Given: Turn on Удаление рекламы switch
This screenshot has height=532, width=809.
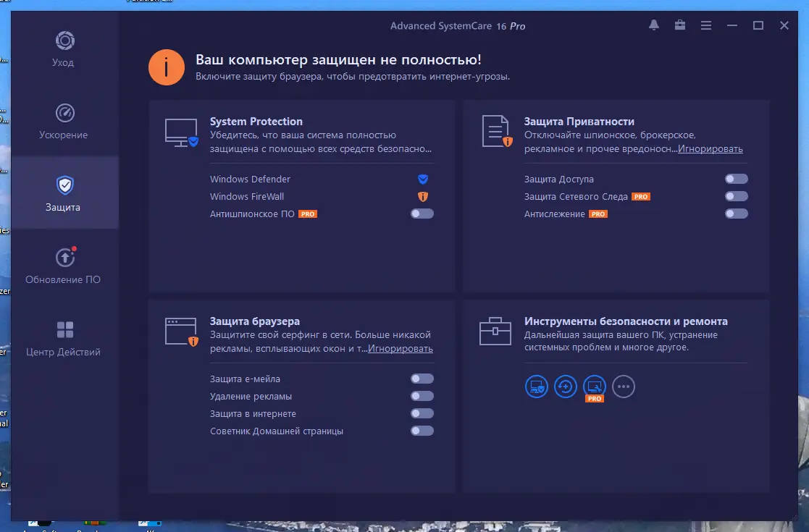Looking at the screenshot, I should 422,396.
